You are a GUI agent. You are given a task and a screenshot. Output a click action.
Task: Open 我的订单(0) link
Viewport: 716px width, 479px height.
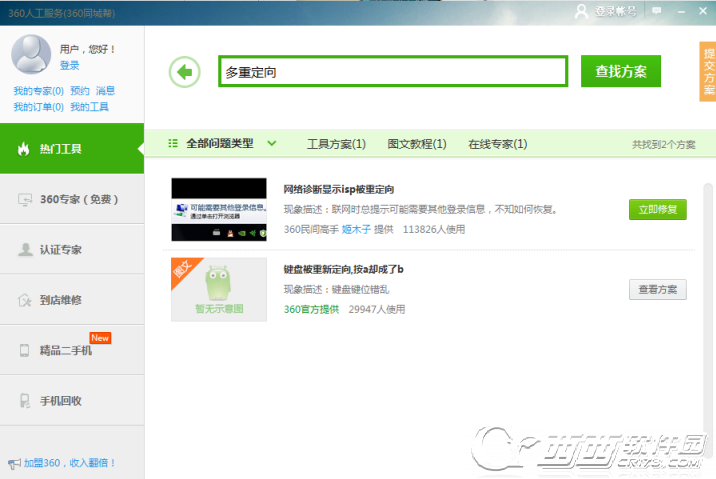click(x=38, y=107)
